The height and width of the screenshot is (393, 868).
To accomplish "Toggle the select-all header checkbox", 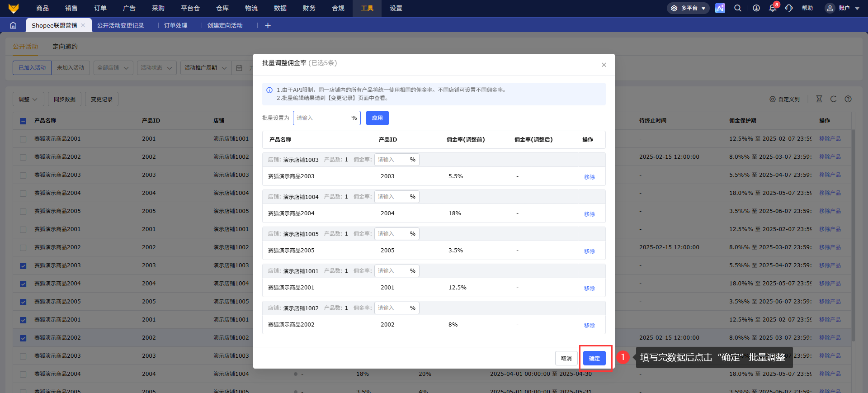I will coord(23,121).
